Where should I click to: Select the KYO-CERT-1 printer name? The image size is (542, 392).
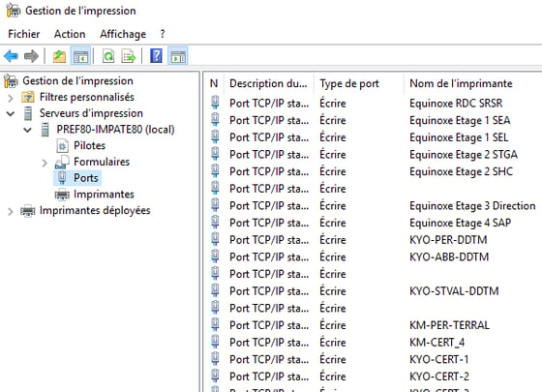(x=439, y=359)
